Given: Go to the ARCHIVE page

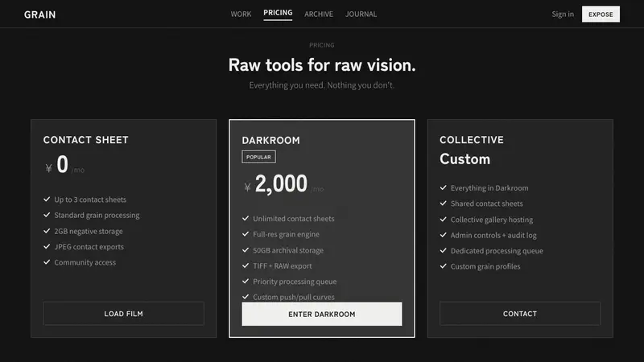Looking at the screenshot, I should point(319,14).
